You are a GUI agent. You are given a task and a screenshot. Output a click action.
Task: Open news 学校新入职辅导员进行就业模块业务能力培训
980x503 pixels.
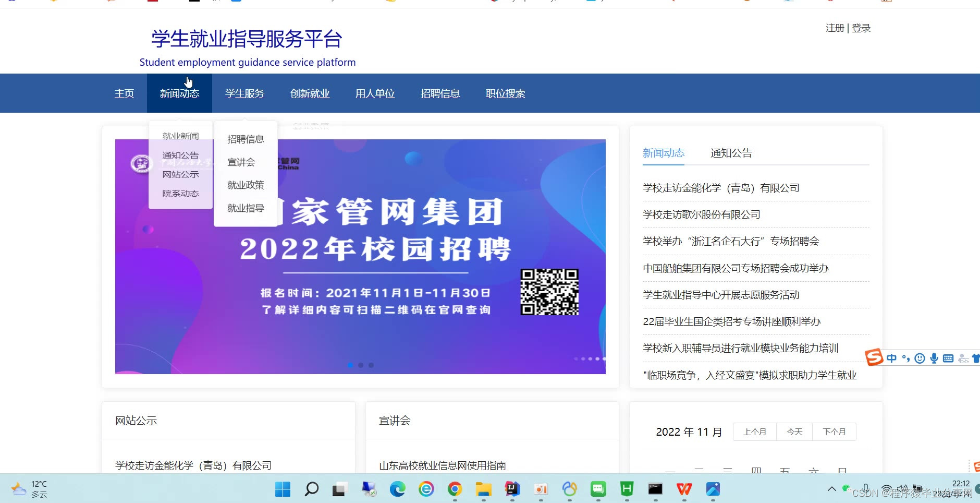[x=740, y=348]
